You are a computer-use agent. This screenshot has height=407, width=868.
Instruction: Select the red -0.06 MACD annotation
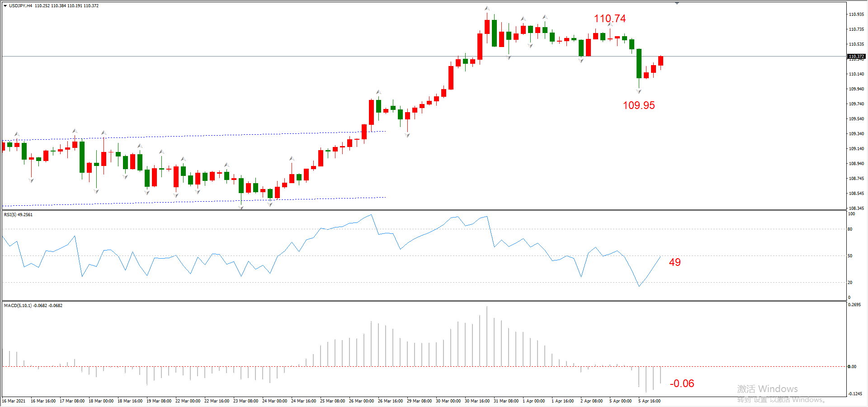(682, 383)
